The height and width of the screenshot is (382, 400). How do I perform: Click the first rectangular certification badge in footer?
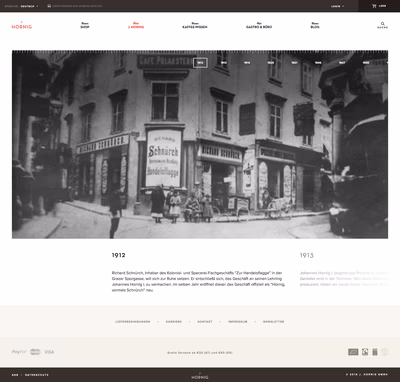353,352
